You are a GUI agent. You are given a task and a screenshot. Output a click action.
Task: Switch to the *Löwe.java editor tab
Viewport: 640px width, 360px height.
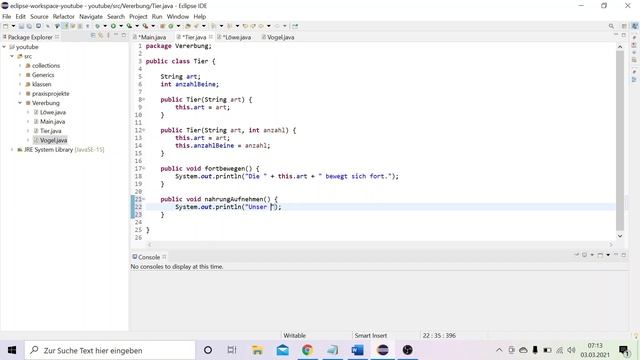tap(234, 37)
